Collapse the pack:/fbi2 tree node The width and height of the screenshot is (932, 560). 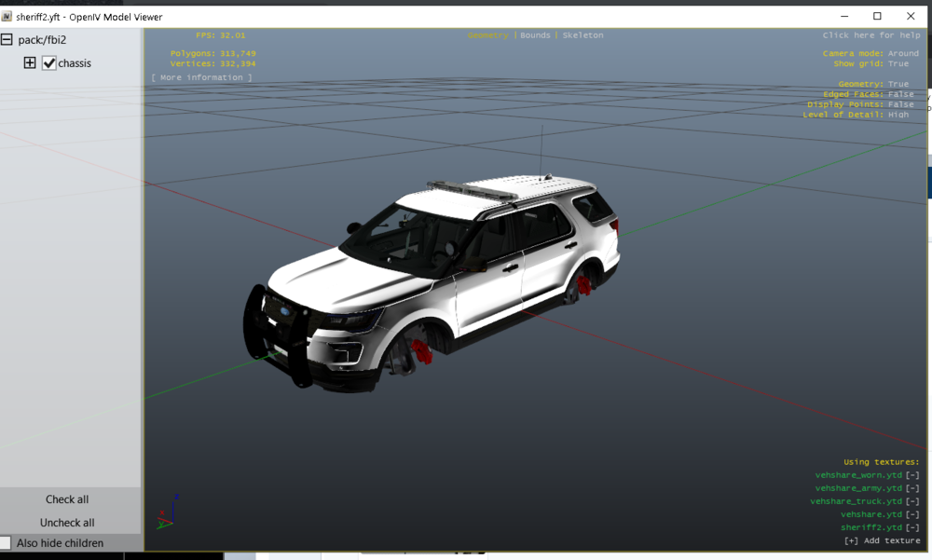tap(7, 40)
